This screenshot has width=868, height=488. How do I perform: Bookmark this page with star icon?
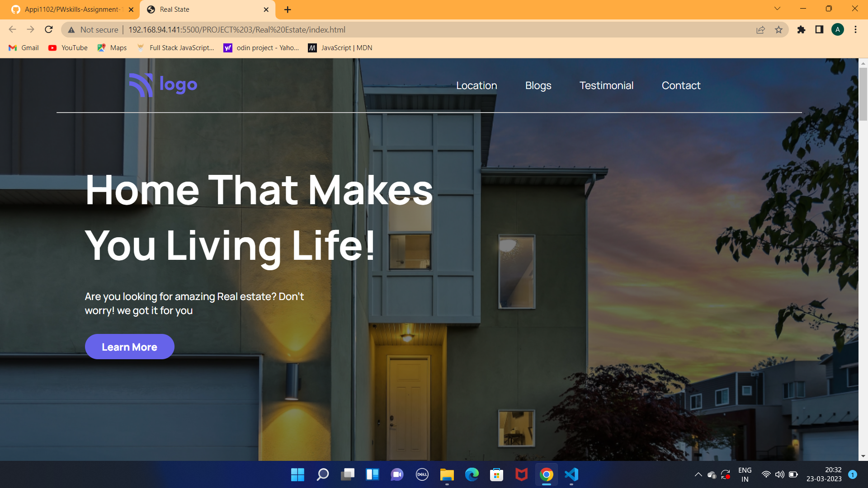pos(778,30)
